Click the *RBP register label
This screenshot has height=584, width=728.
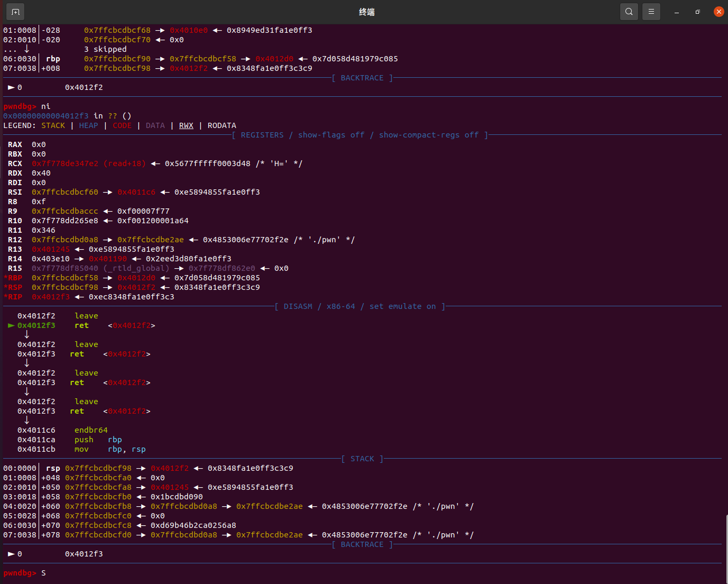(x=13, y=278)
